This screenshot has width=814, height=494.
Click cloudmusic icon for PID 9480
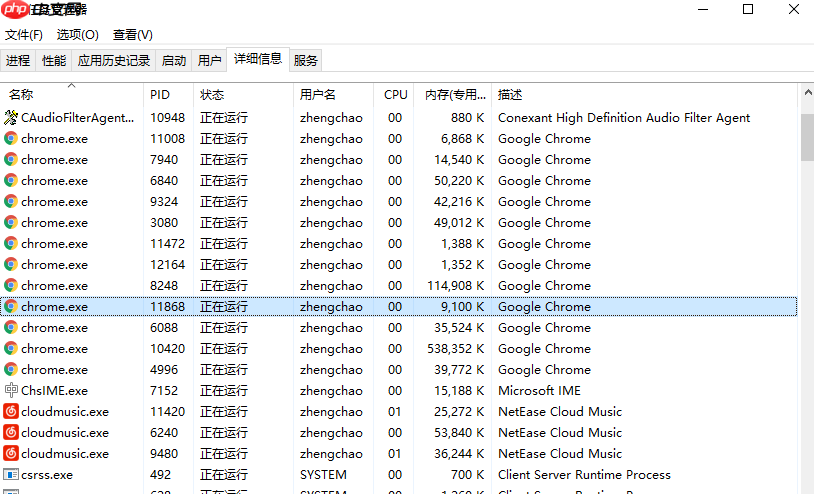pos(10,454)
